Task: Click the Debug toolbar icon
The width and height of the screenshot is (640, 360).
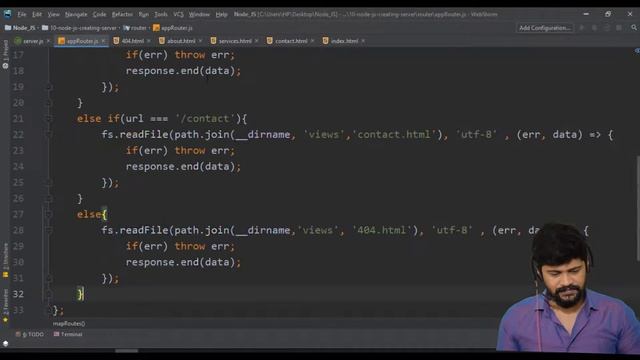Action: click(x=594, y=28)
